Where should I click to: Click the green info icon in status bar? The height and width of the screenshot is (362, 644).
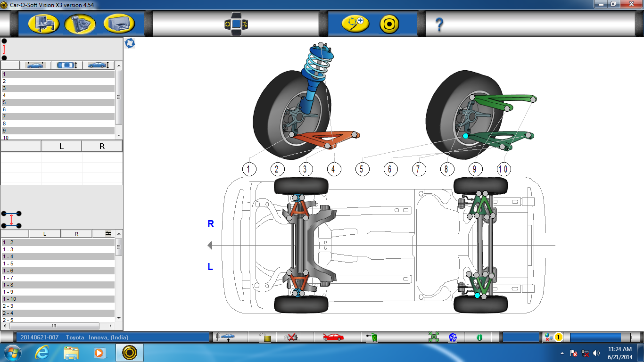coord(479,337)
